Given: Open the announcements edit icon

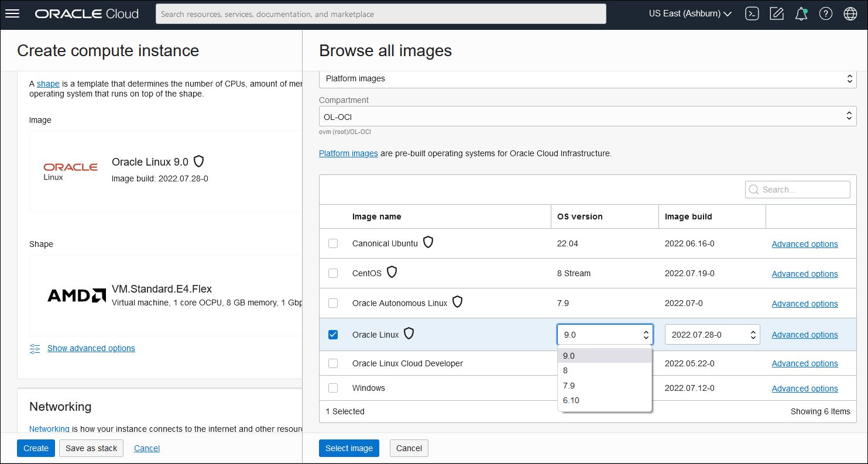Looking at the screenshot, I should 777,14.
